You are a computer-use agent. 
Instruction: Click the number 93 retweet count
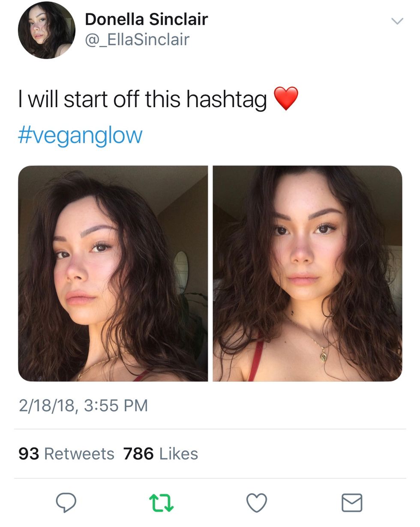(29, 454)
